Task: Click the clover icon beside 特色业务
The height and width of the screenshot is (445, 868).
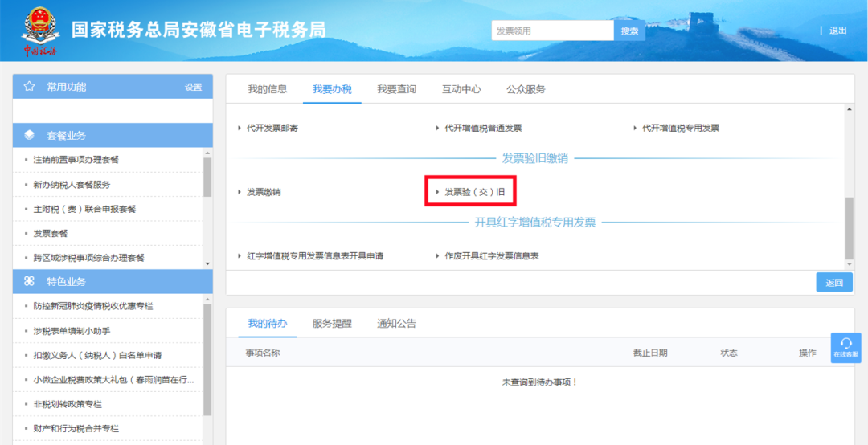Action: 30,281
